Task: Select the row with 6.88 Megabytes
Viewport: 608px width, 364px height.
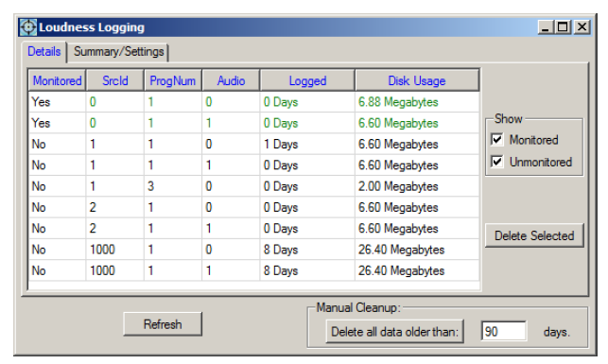Action: tap(254, 102)
